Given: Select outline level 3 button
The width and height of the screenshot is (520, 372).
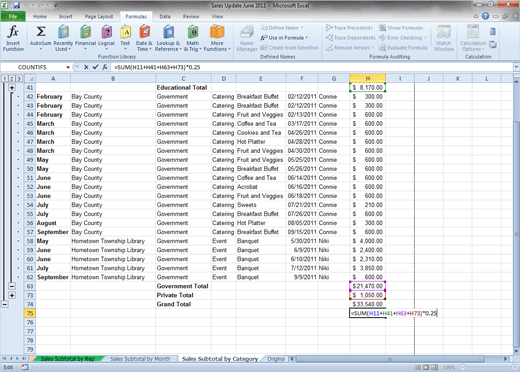Looking at the screenshot, I should click(x=19, y=79).
